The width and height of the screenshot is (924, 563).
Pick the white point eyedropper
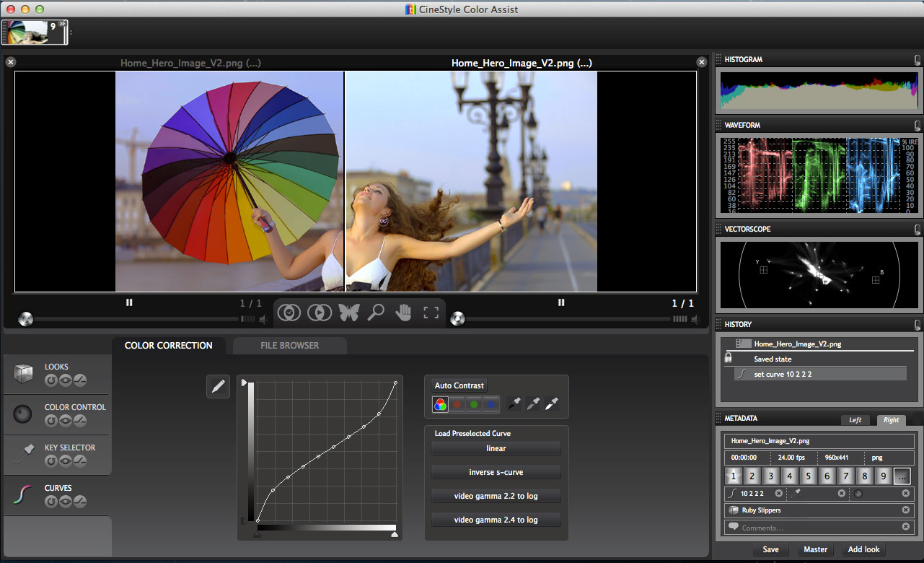click(552, 404)
